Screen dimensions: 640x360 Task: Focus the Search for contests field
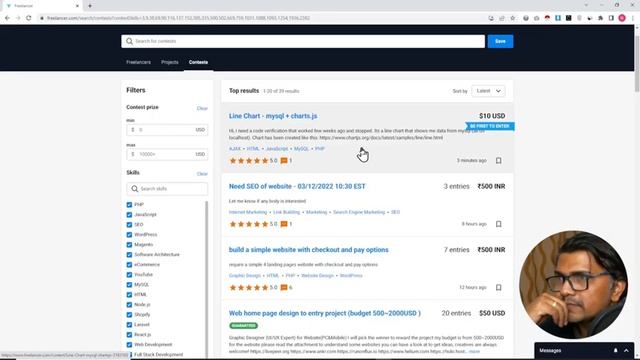coord(303,41)
